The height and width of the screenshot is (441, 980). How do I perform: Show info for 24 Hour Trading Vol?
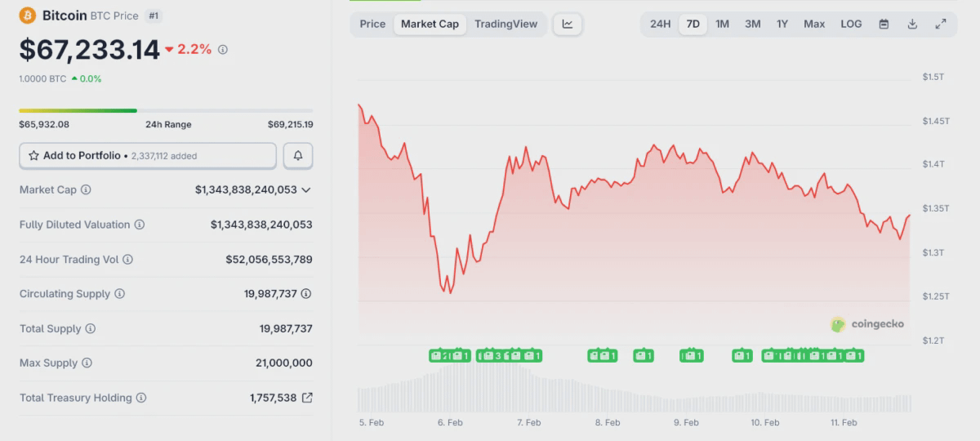tap(127, 260)
